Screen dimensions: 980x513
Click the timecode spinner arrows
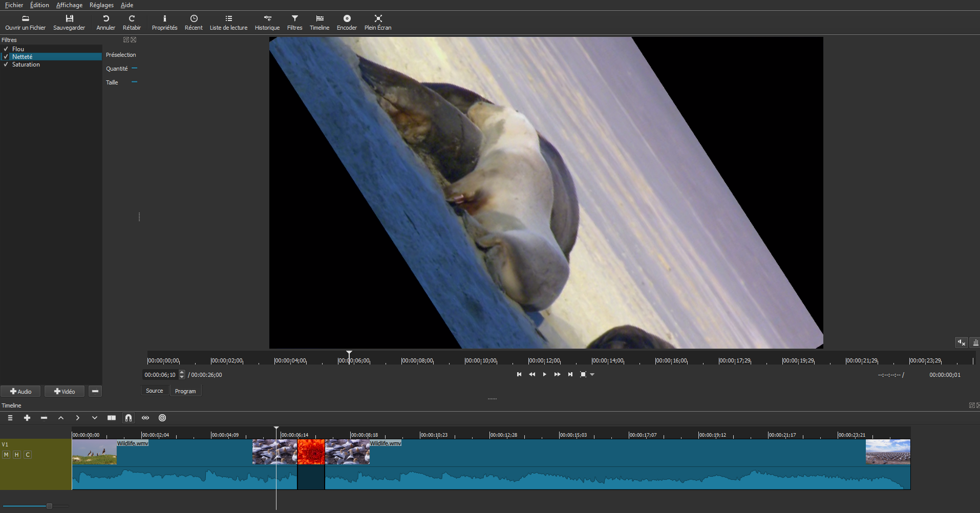(x=182, y=375)
